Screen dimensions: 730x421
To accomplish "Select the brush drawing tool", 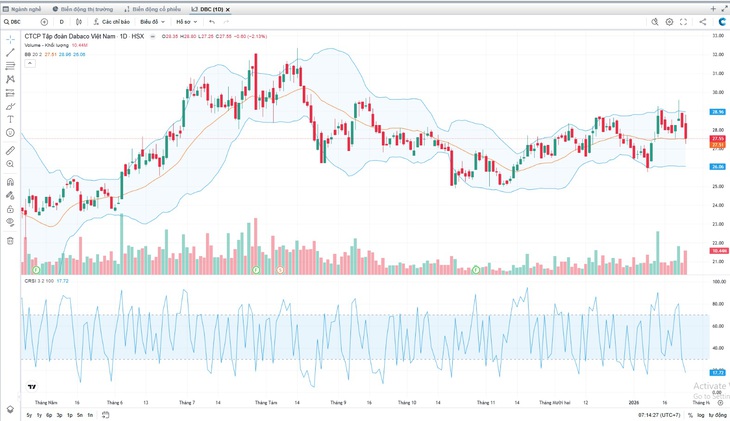I will [10, 107].
